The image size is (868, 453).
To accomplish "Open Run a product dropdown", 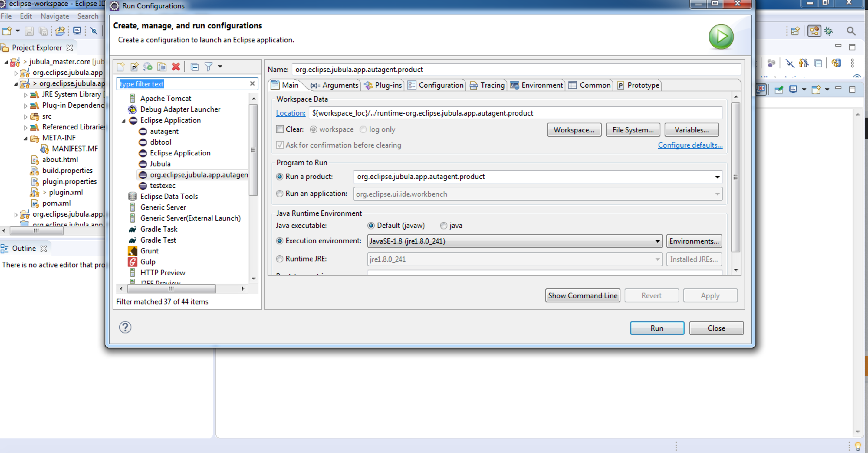I will point(717,177).
